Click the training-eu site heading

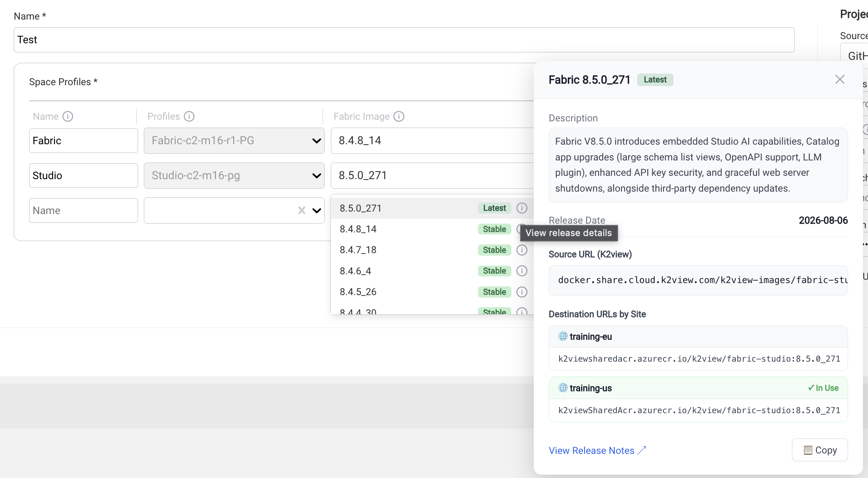[x=590, y=337]
